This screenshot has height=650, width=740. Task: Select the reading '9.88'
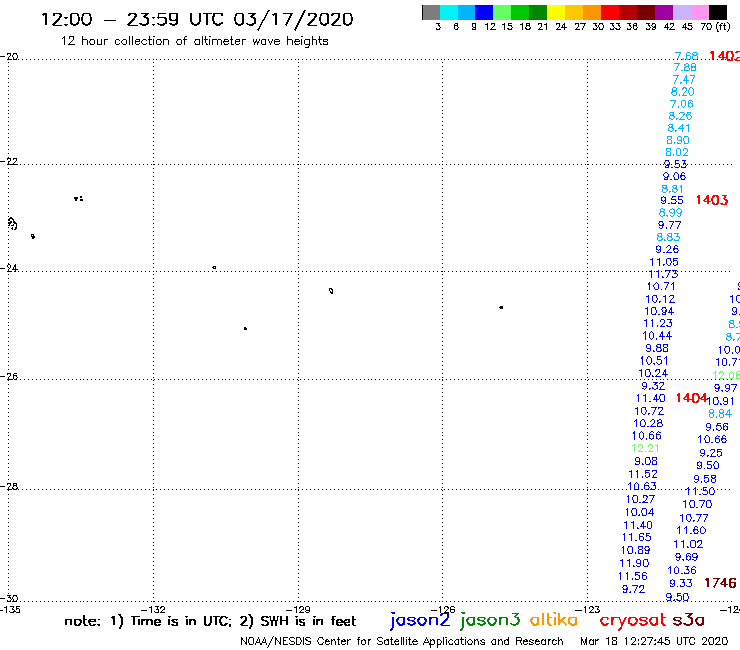(x=656, y=348)
